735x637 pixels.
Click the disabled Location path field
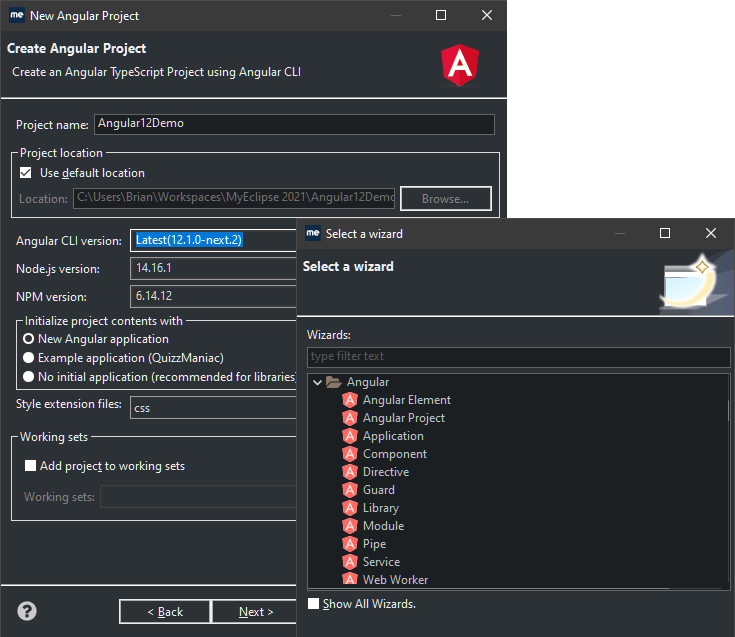click(234, 198)
